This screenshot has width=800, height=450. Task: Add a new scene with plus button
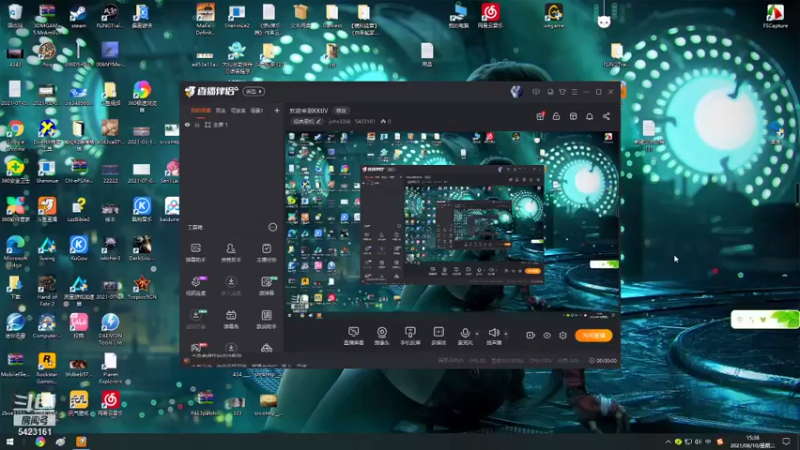point(277,110)
